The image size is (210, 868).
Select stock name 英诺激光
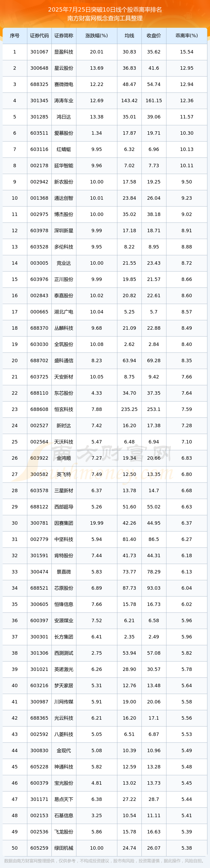pos(64,669)
